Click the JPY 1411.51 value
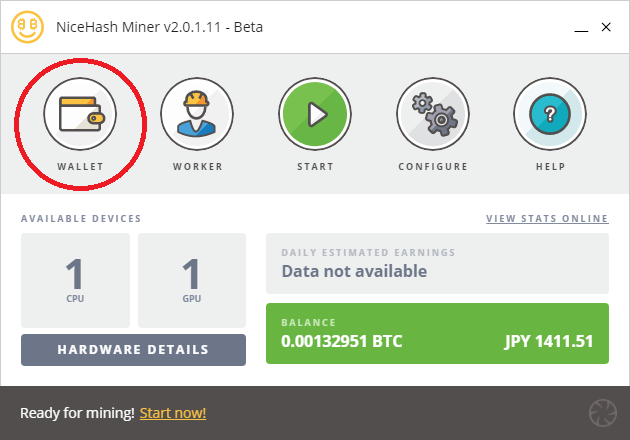The image size is (630, 440). (x=549, y=342)
